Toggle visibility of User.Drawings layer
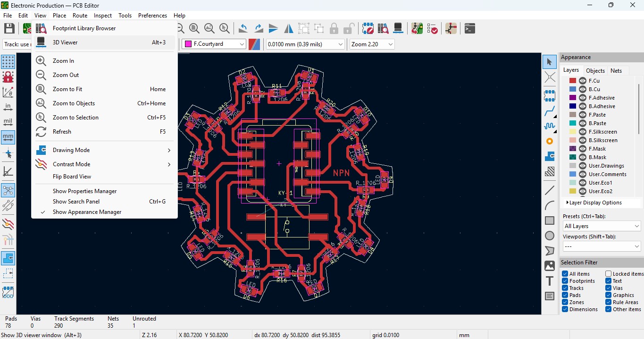The image size is (644, 339). pyautogui.click(x=583, y=166)
